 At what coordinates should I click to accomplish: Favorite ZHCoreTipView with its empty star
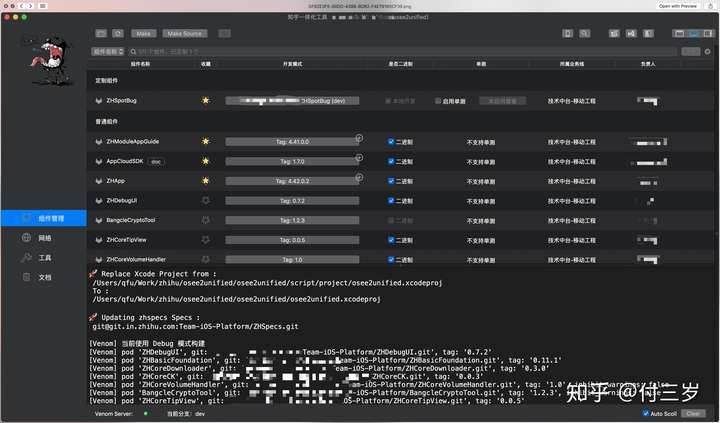205,240
